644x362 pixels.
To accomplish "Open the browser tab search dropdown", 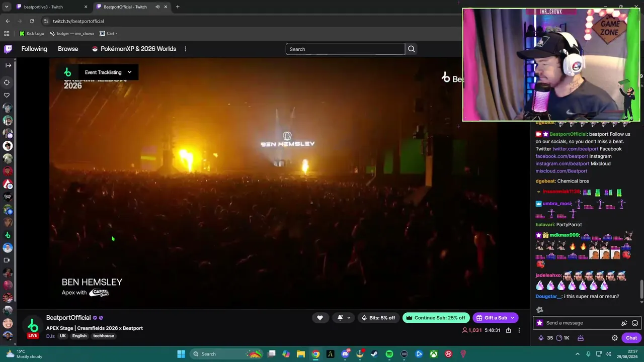I will (x=7, y=7).
